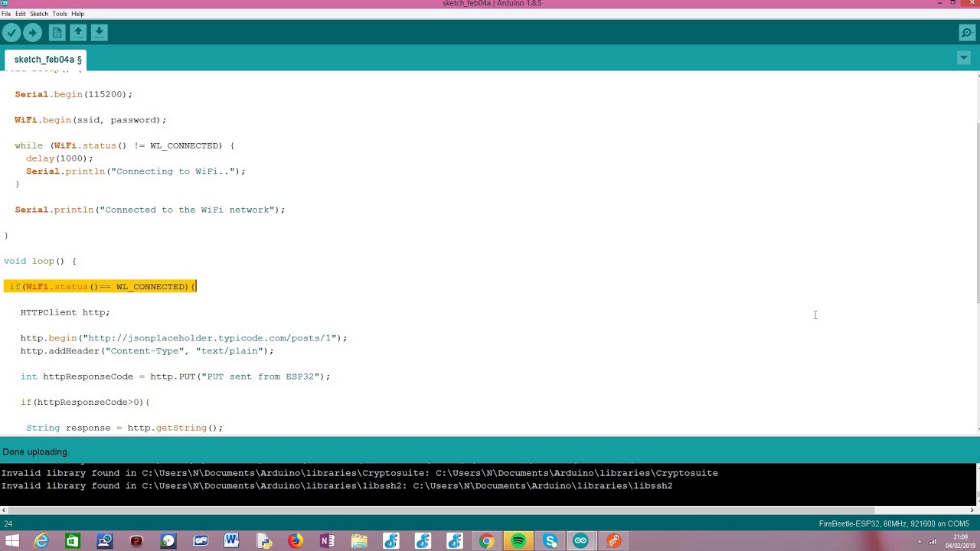Open Skype from the taskbar
980x551 pixels.
click(x=550, y=541)
